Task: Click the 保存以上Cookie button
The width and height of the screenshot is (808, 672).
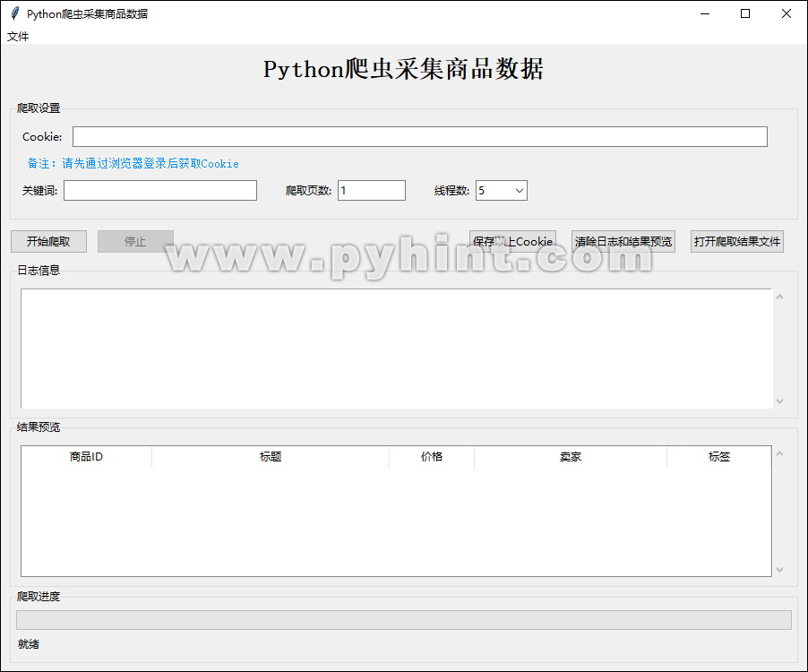Action: [511, 241]
